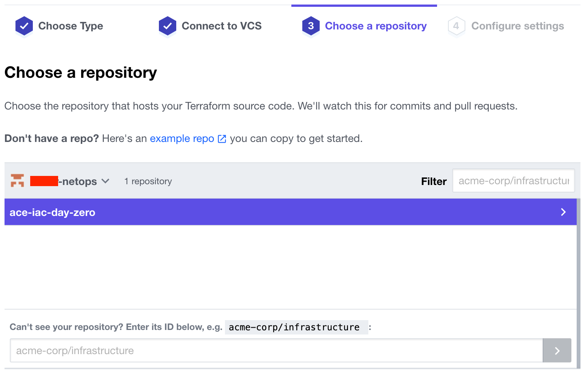588x373 pixels.
Task: Expand the netops organization dropdown chevron
Action: point(106,181)
